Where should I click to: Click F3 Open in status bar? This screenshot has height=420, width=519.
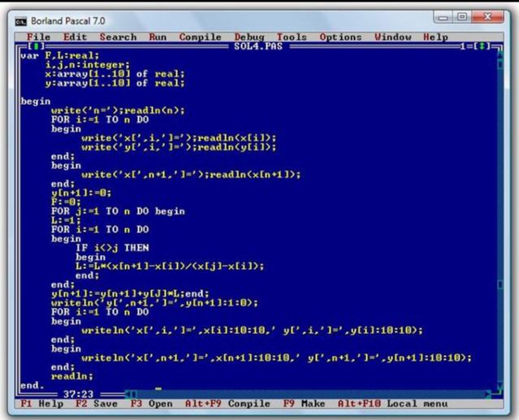point(151,404)
